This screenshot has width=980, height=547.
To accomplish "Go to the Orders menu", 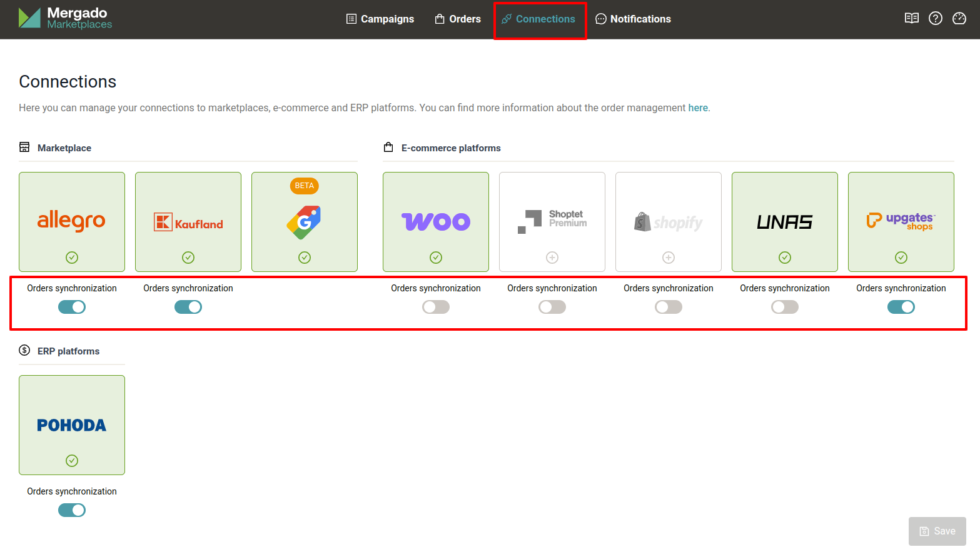I will pyautogui.click(x=458, y=19).
